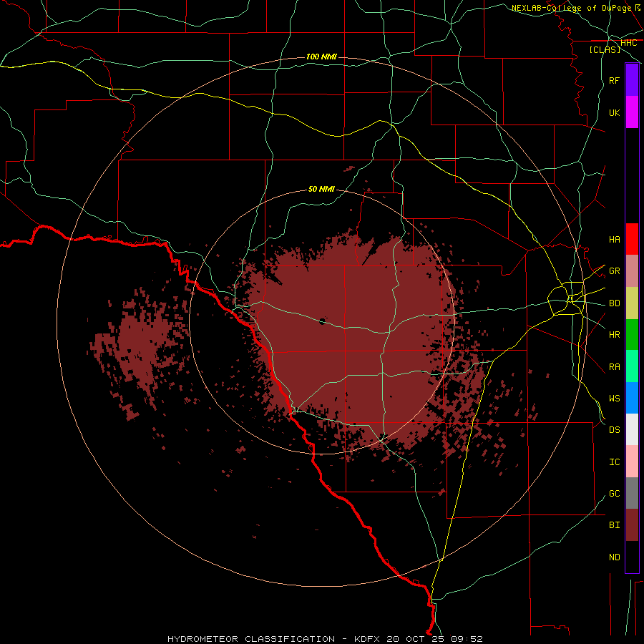Click the 'HYDROMETEOR CLASSIFICATION' title text

pos(251,639)
